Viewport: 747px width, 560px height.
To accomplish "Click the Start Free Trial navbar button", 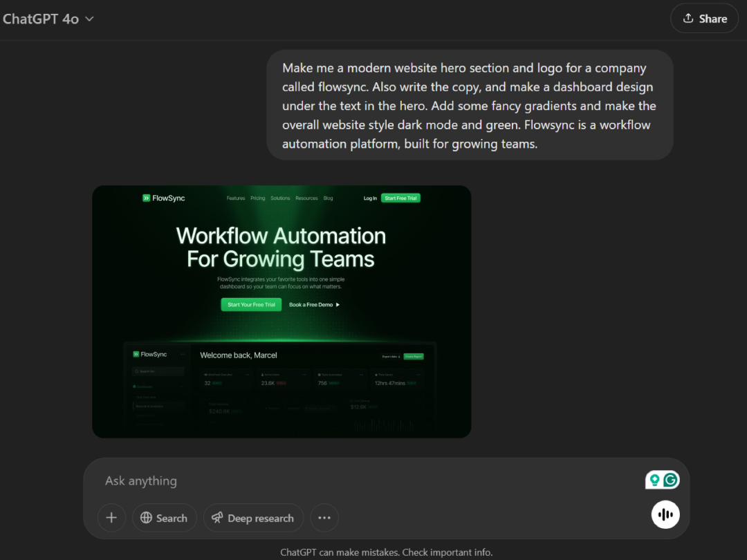I will [400, 198].
